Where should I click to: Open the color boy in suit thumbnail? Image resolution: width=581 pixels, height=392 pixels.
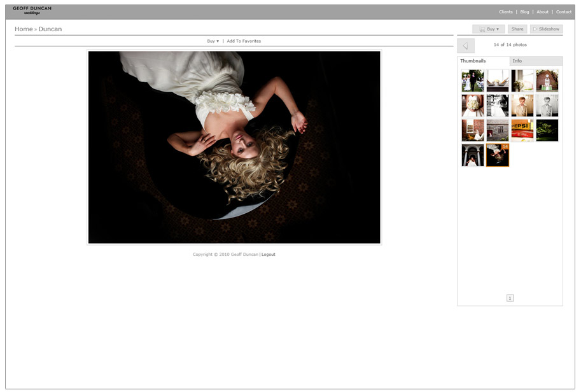(522, 105)
